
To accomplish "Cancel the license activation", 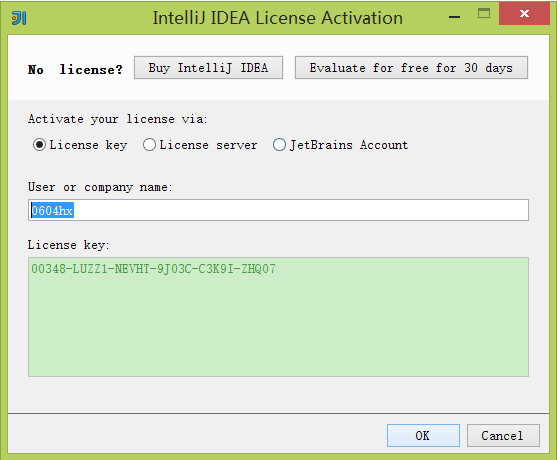I will click(503, 435).
